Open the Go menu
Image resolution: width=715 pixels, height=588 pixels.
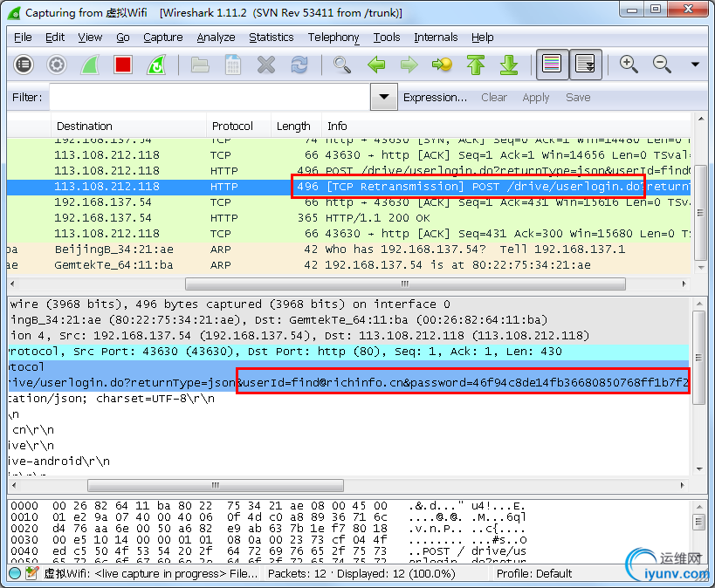click(123, 38)
